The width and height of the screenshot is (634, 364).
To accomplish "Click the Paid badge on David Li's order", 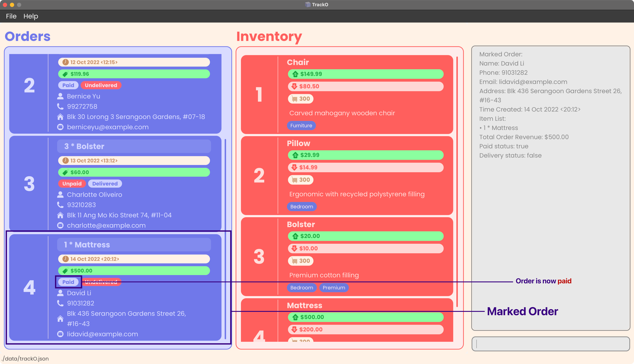I will point(68,282).
